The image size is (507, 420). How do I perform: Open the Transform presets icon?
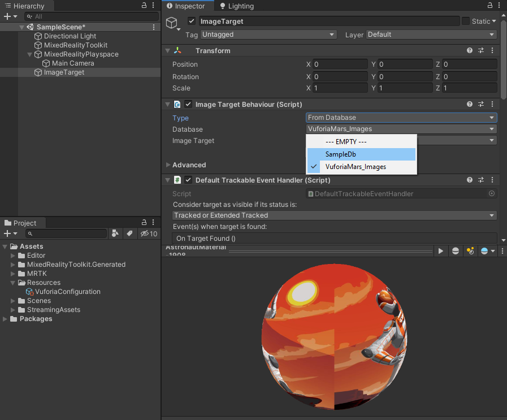coord(481,50)
